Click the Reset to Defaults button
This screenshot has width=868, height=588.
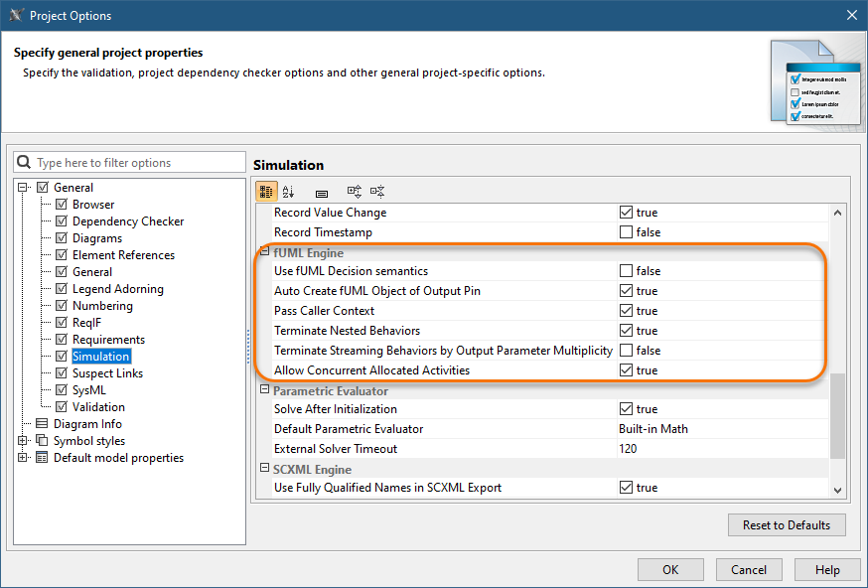pos(787,525)
